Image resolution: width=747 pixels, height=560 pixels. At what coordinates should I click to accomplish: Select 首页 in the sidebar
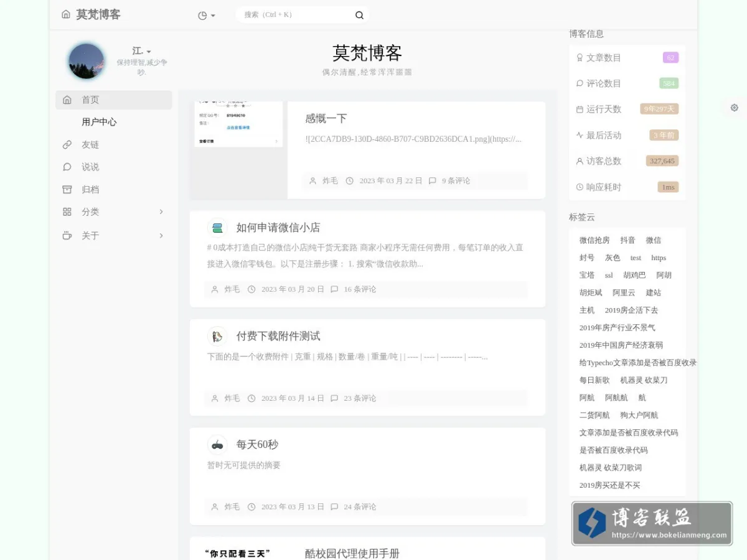coord(114,100)
